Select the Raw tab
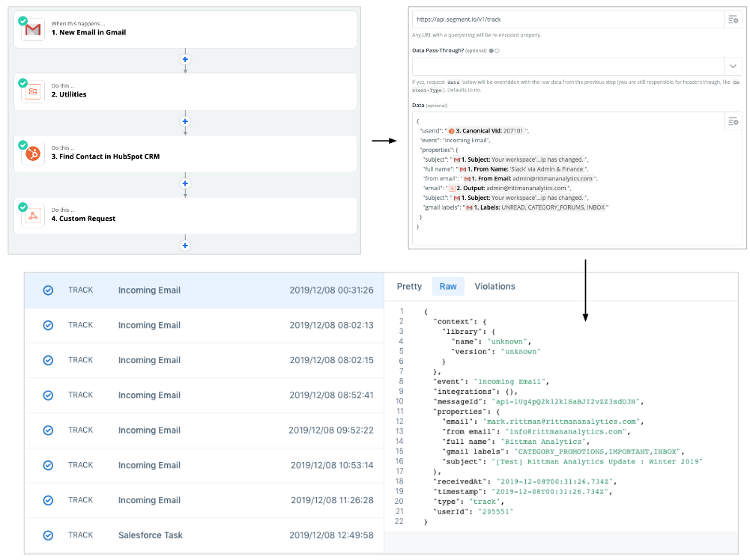Image resolution: width=750 pixels, height=560 pixels. coord(448,287)
